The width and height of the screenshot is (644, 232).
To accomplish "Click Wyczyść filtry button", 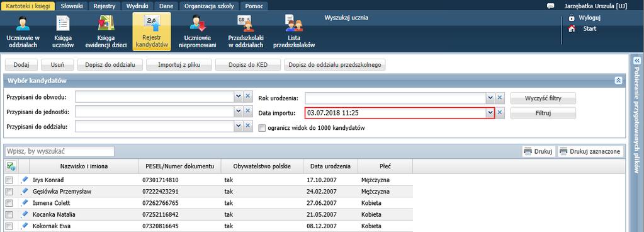I will point(543,98).
